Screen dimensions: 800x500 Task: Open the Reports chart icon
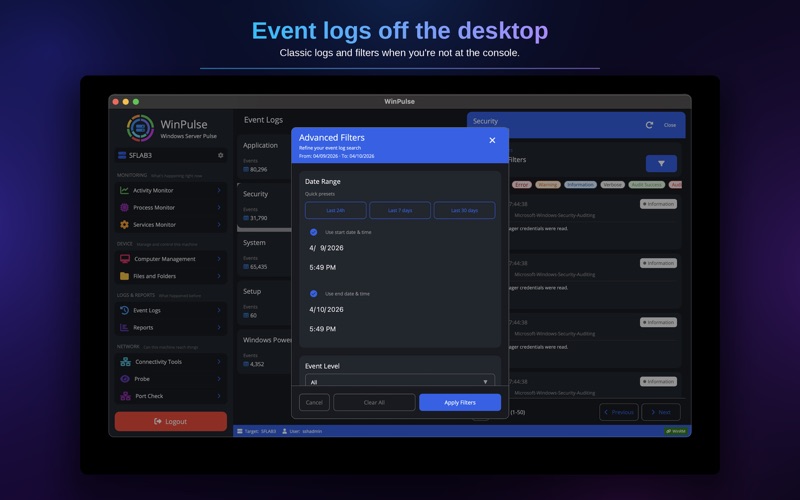click(x=124, y=328)
